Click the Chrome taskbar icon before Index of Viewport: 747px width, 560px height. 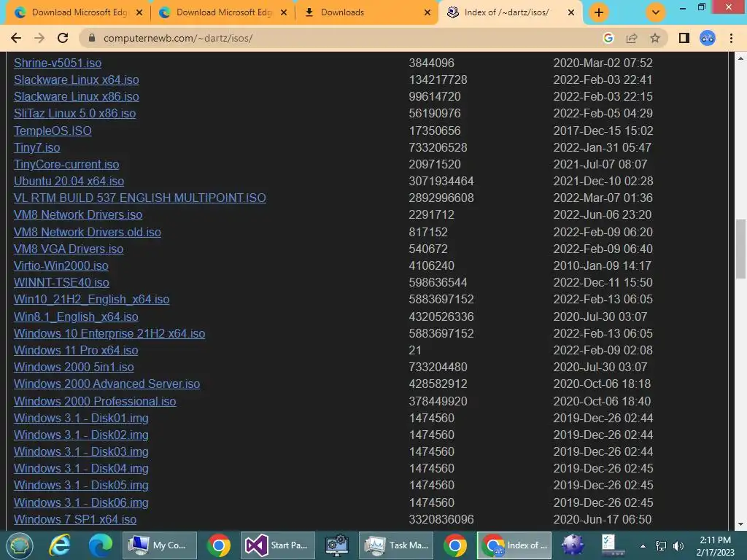pyautogui.click(x=455, y=545)
